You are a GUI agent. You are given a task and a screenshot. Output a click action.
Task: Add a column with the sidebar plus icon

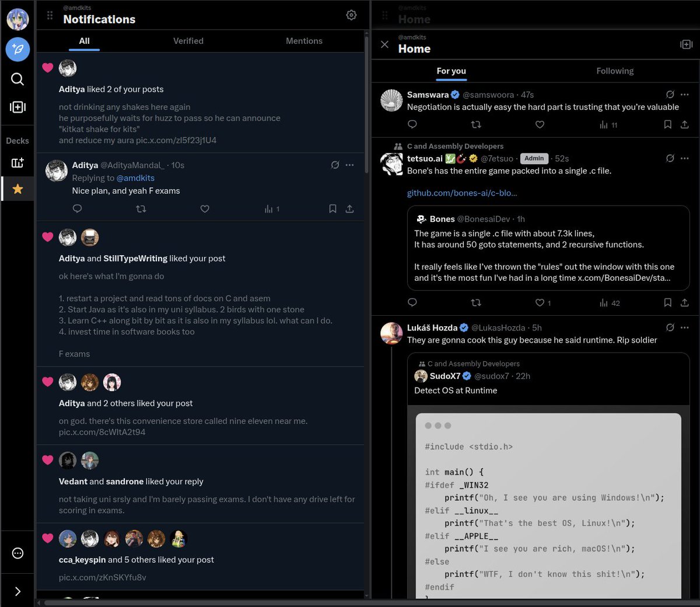tap(17, 107)
